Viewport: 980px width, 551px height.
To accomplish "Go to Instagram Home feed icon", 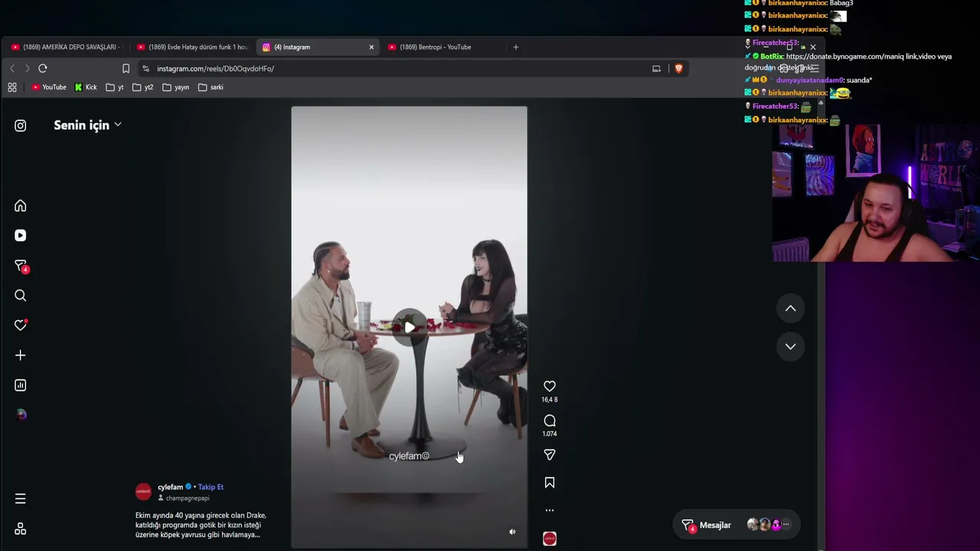I will point(21,206).
